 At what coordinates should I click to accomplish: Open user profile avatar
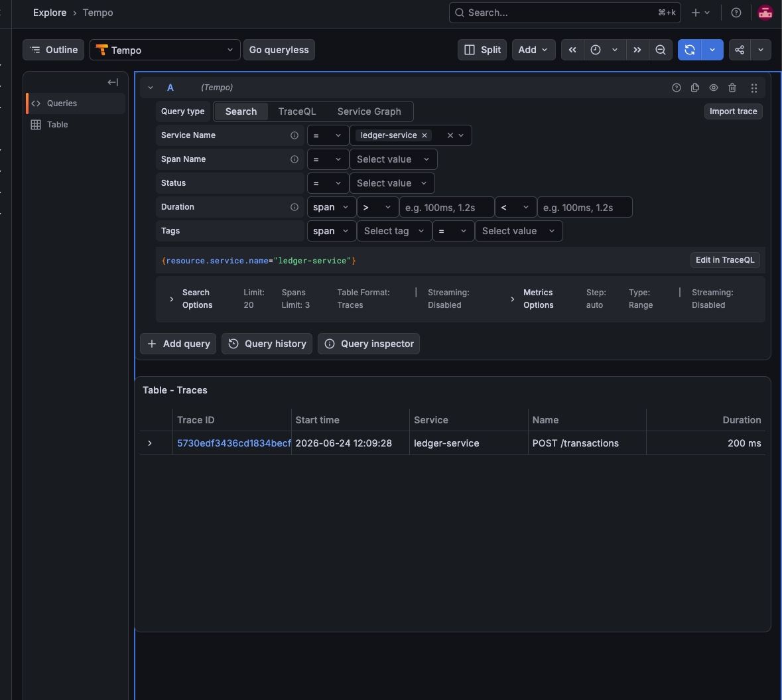pyautogui.click(x=765, y=13)
